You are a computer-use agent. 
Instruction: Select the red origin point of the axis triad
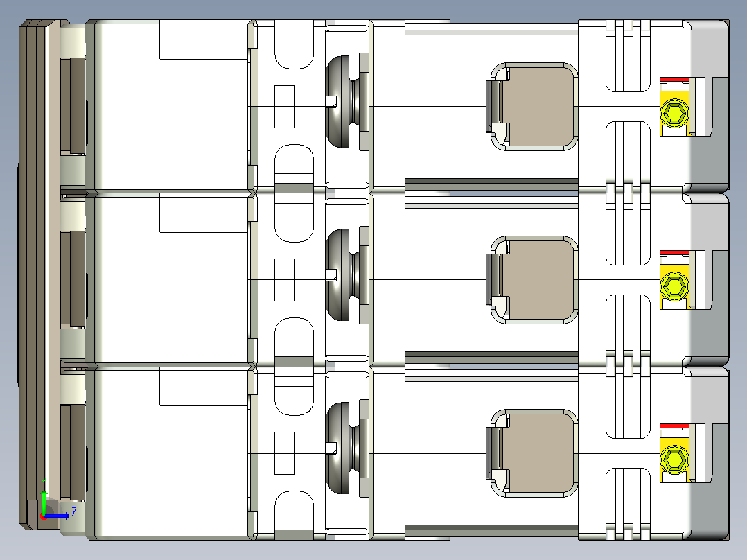[x=43, y=516]
